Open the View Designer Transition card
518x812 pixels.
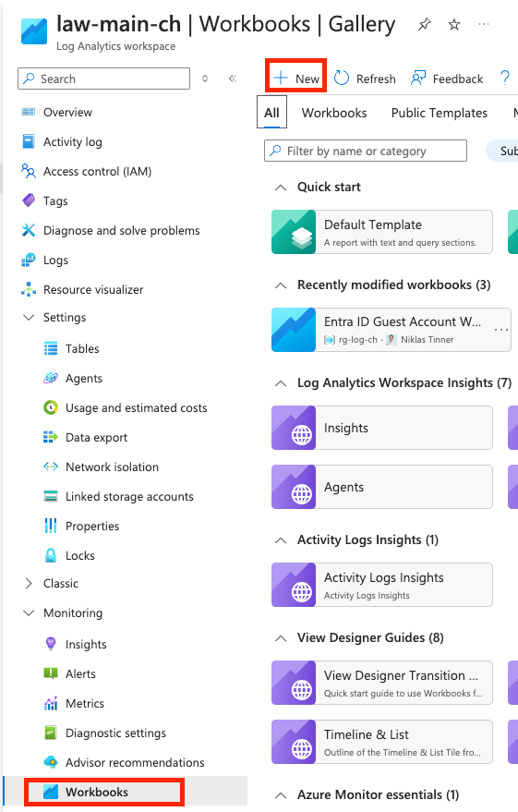coord(382,682)
